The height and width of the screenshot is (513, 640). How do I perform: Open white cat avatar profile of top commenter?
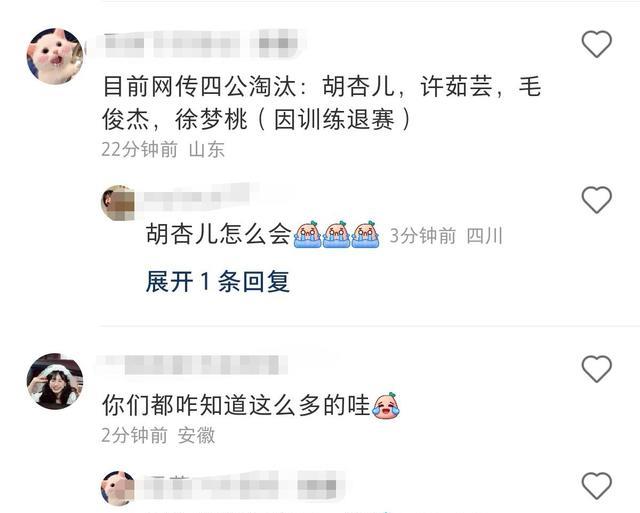pyautogui.click(x=55, y=56)
